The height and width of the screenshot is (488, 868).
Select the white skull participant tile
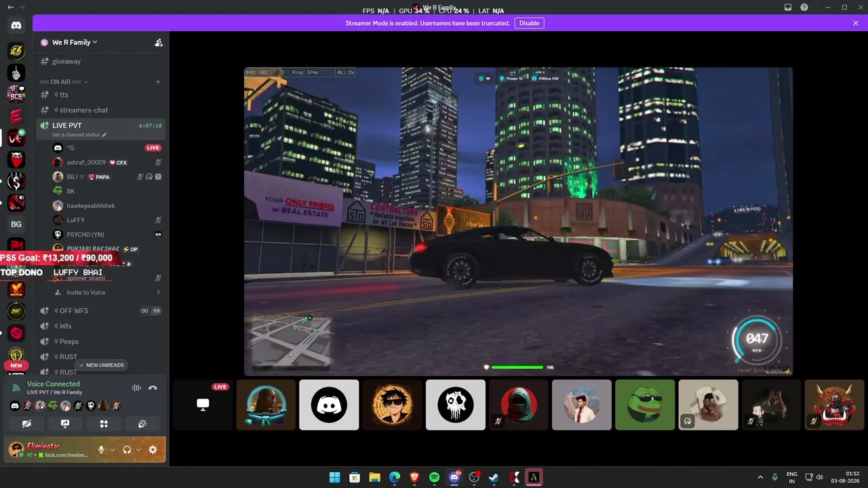pos(456,405)
